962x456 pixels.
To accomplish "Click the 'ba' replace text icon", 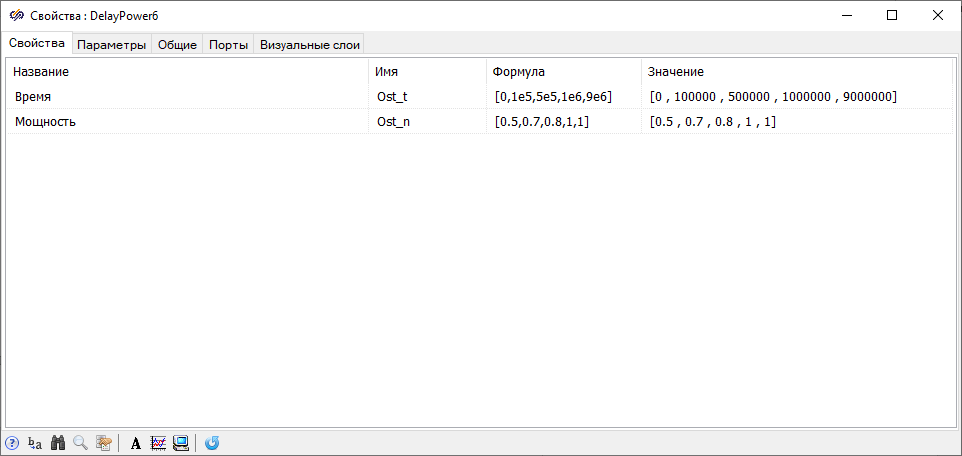I will pos(35,443).
